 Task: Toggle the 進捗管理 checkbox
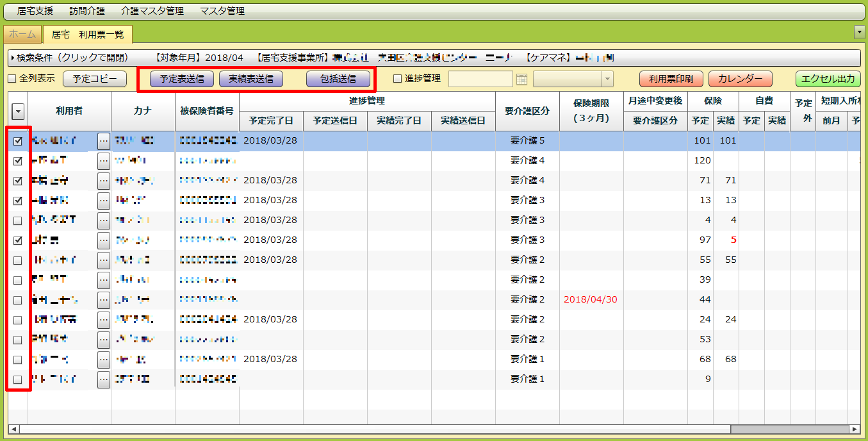(x=397, y=79)
